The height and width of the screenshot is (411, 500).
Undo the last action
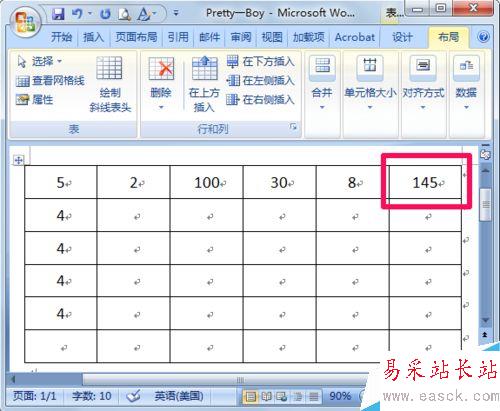pyautogui.click(x=77, y=14)
